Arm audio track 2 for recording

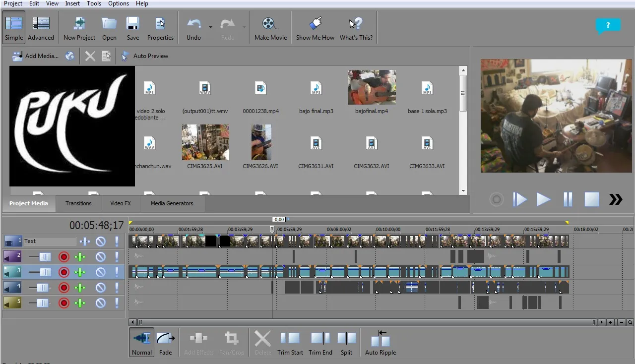[63, 257]
